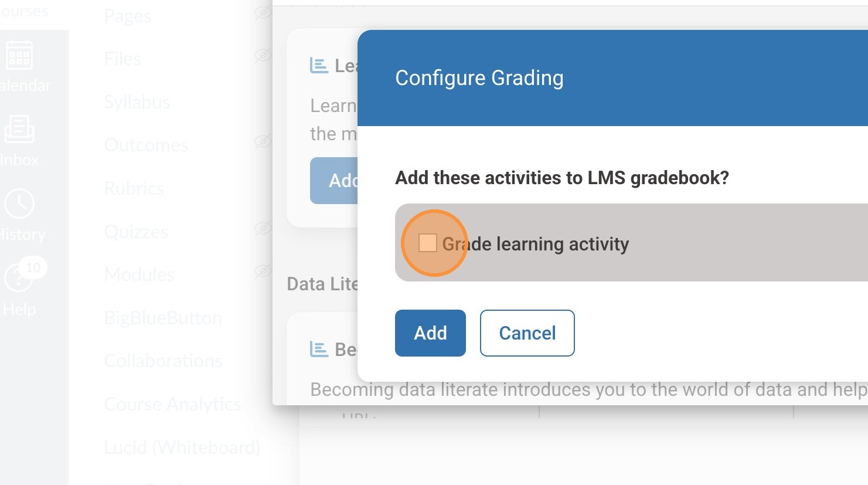
Task: Click the hidden-eye icon next to Modules
Action: point(263,271)
